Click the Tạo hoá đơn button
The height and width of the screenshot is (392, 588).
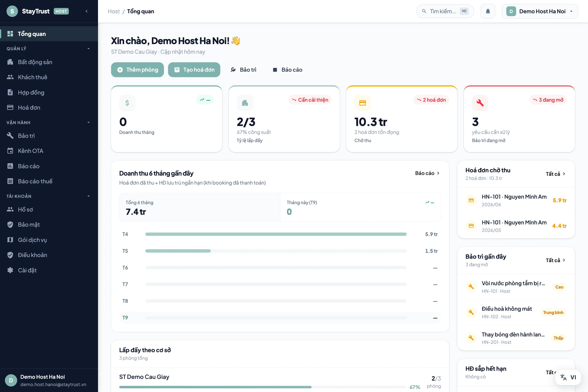pos(194,70)
